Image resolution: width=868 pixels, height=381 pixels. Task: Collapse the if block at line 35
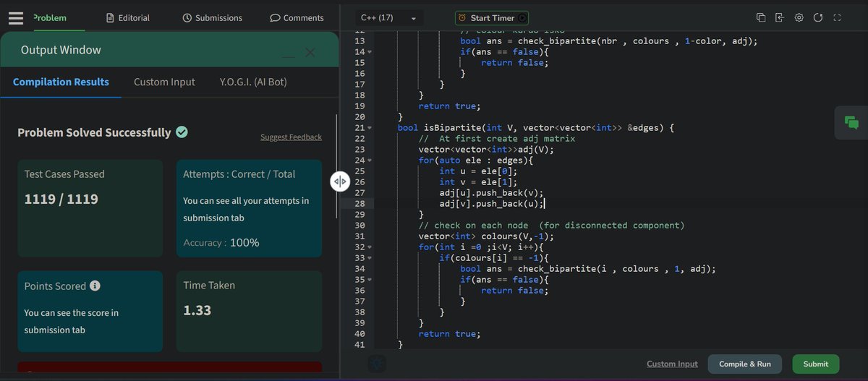370,280
